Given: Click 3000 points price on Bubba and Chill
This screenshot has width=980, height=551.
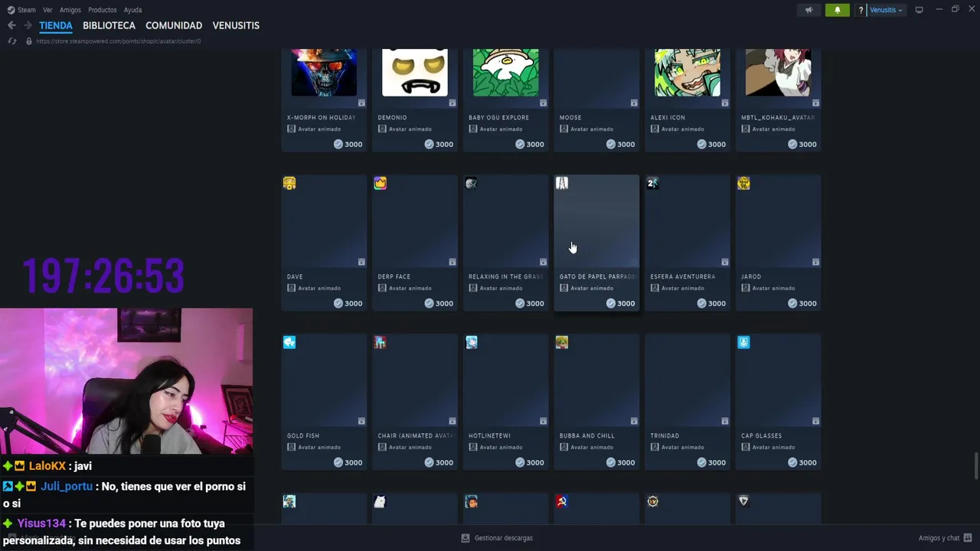Looking at the screenshot, I should coord(621,462).
